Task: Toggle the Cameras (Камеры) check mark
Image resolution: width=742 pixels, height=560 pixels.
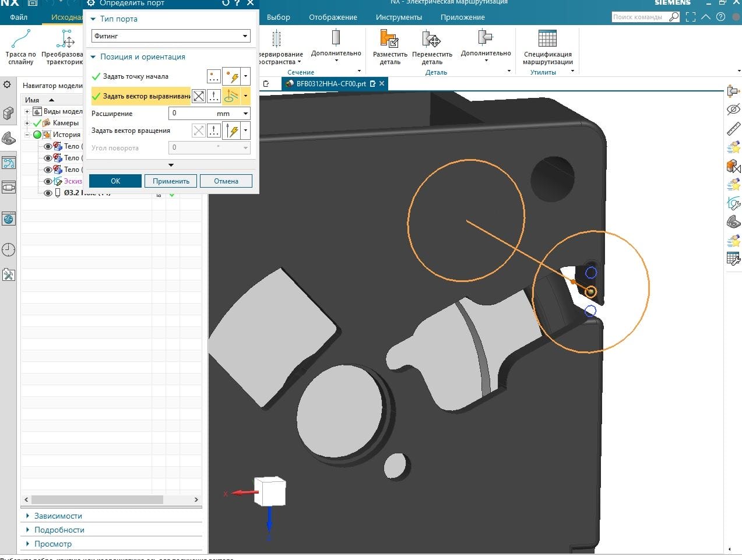Action: pyautogui.click(x=37, y=123)
